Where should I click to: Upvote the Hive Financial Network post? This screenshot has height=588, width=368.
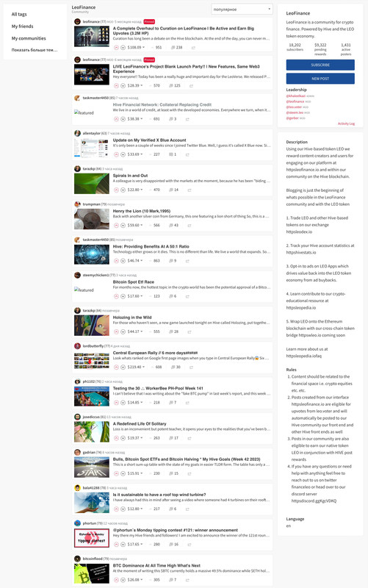pos(116,119)
